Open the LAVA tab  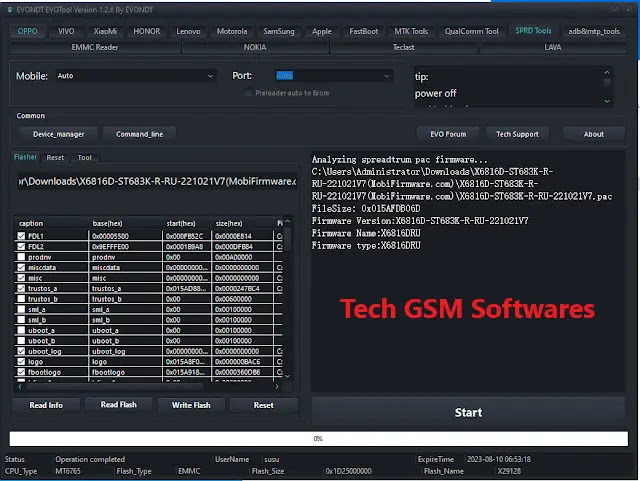point(553,47)
